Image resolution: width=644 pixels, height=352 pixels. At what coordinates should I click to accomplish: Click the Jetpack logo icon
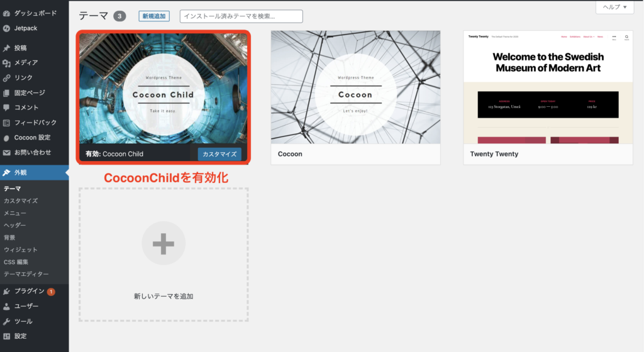click(x=6, y=28)
